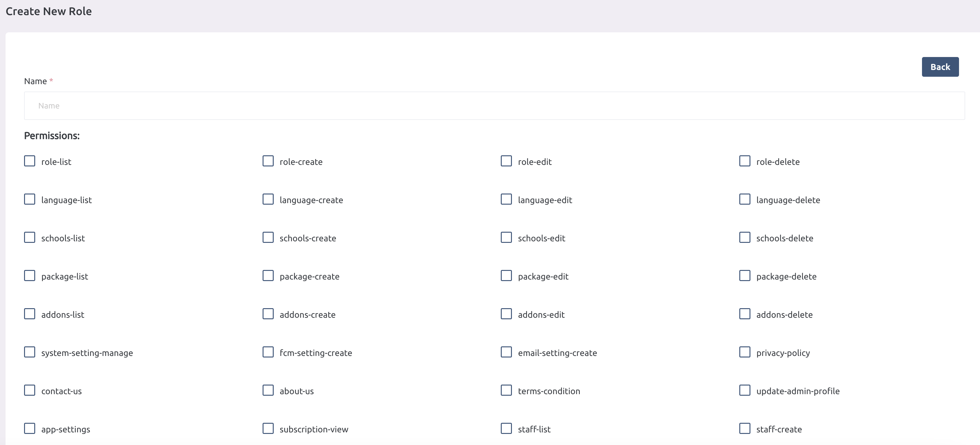
Task: Enable subscription-view permission
Action: point(268,429)
